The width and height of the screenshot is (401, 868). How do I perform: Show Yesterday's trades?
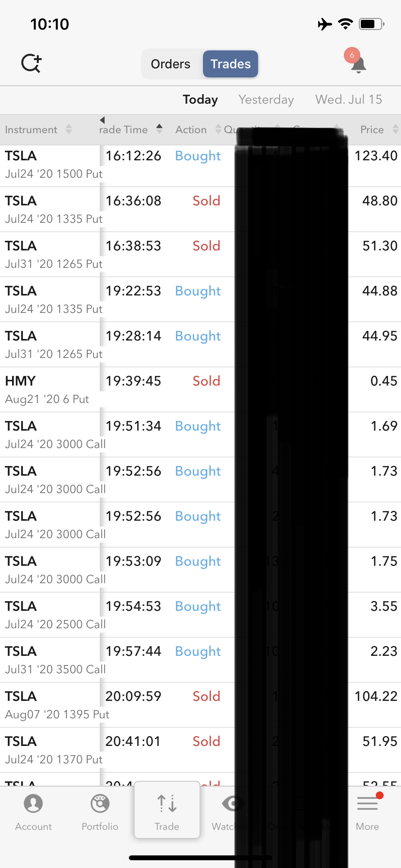266,100
